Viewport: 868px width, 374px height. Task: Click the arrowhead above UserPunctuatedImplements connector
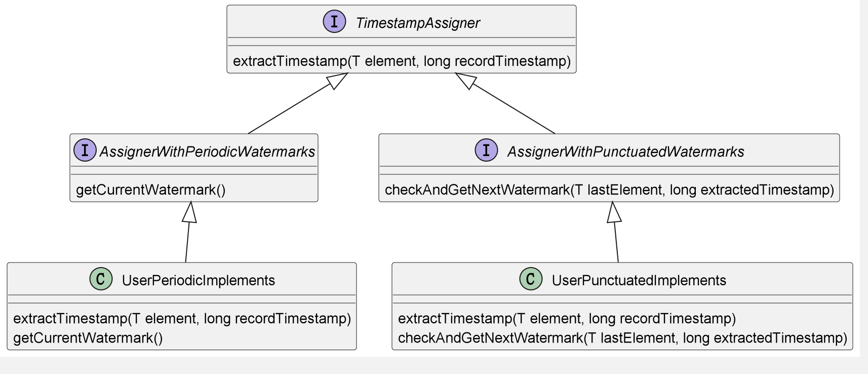coord(614,212)
